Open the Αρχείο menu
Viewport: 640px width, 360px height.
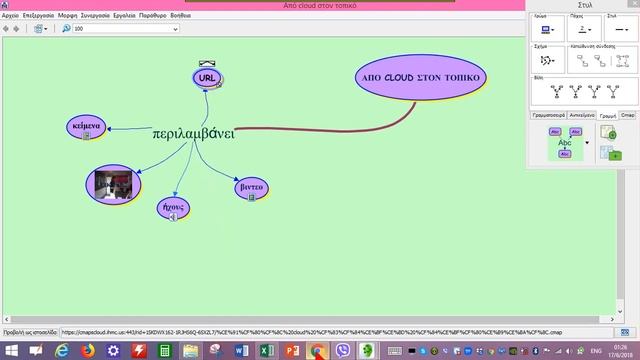[10, 15]
